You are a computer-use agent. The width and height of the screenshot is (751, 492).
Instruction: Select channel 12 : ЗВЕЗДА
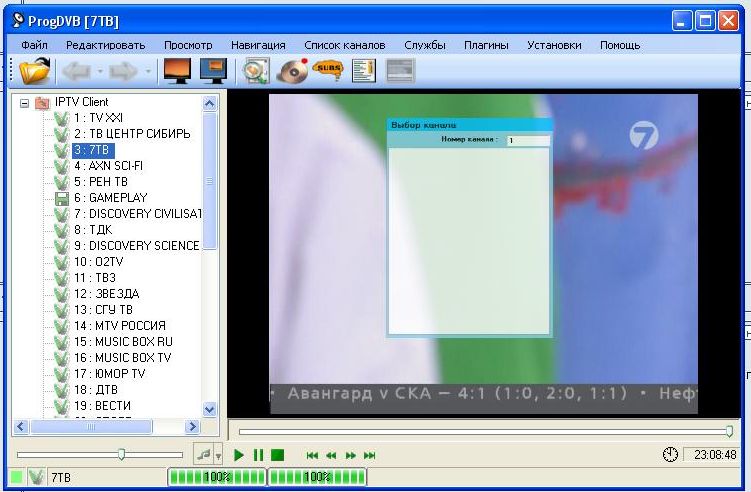106,294
